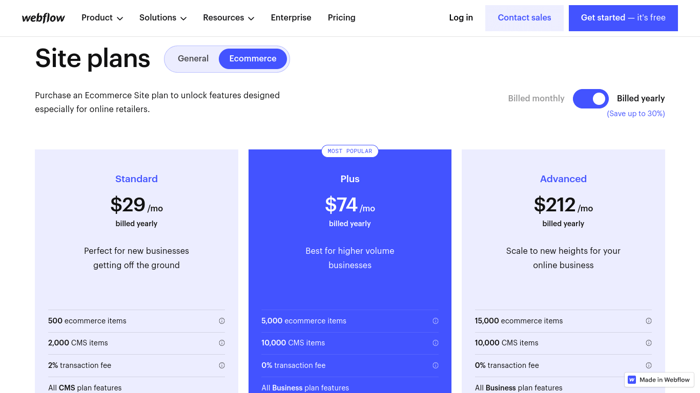Switch to the General site plans tab
The width and height of the screenshot is (700, 393).
point(193,59)
